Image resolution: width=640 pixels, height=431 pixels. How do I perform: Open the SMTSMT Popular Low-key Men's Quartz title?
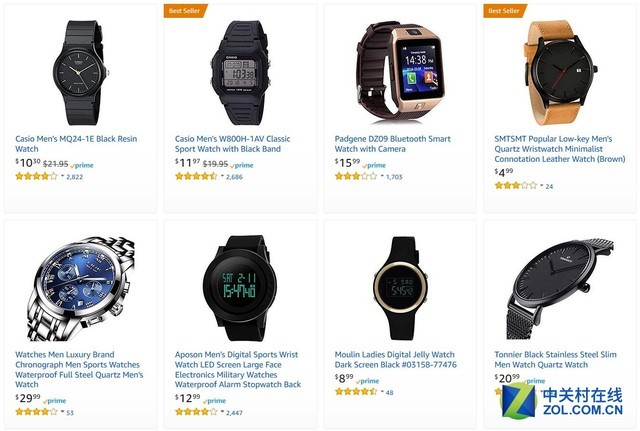(x=560, y=149)
